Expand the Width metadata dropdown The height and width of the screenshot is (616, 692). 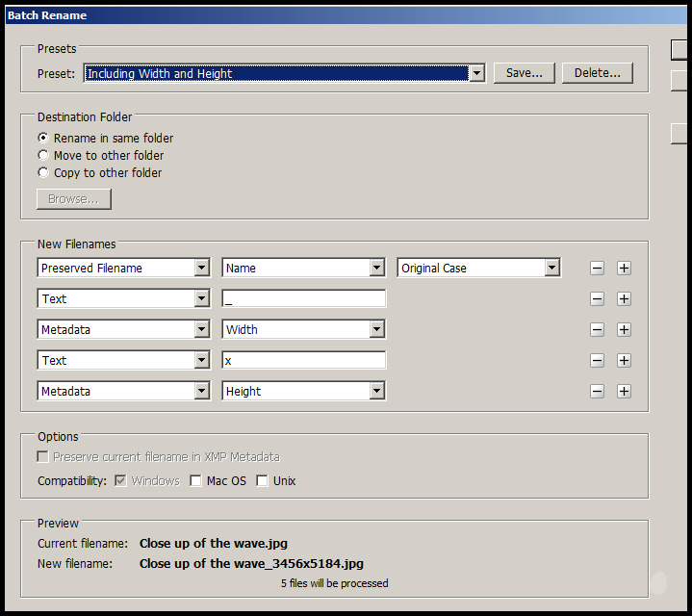(x=376, y=330)
